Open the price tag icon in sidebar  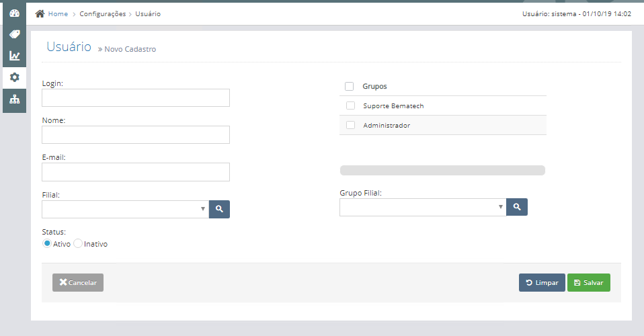click(x=14, y=34)
